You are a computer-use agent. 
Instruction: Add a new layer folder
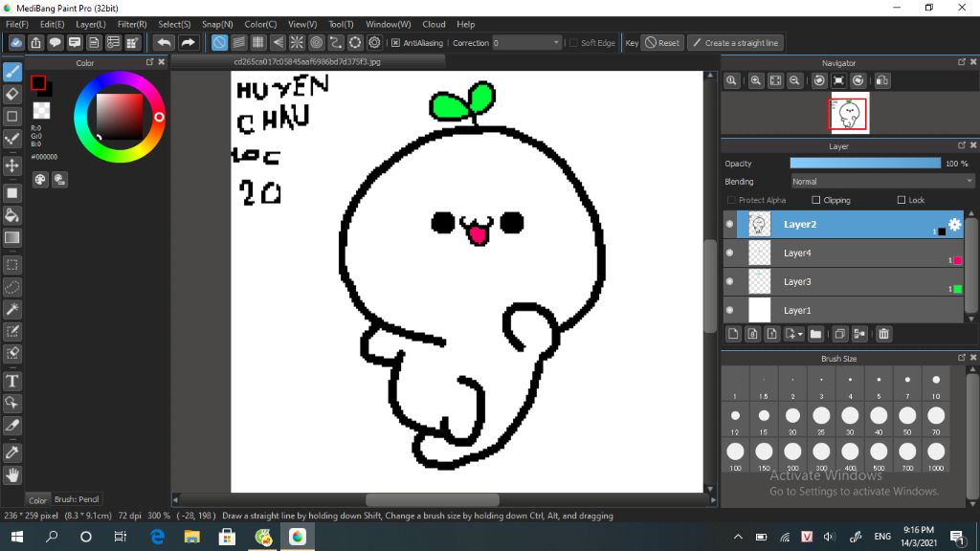click(x=815, y=334)
